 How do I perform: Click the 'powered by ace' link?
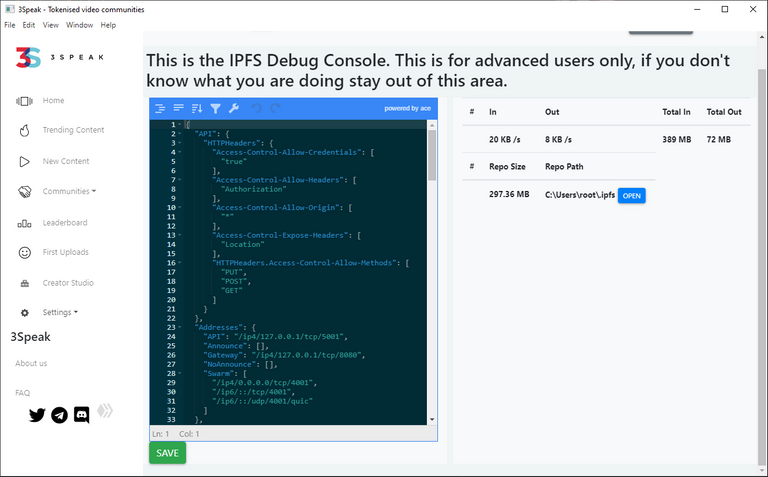(x=408, y=108)
